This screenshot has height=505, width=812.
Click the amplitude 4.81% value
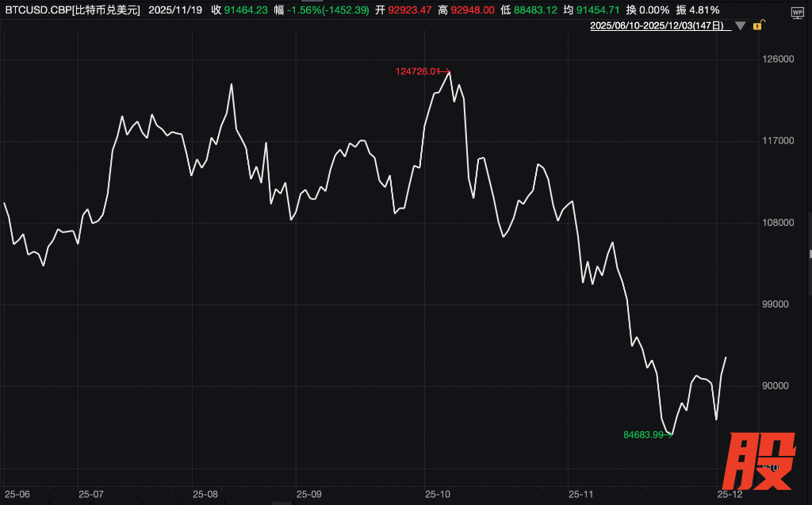click(x=703, y=10)
